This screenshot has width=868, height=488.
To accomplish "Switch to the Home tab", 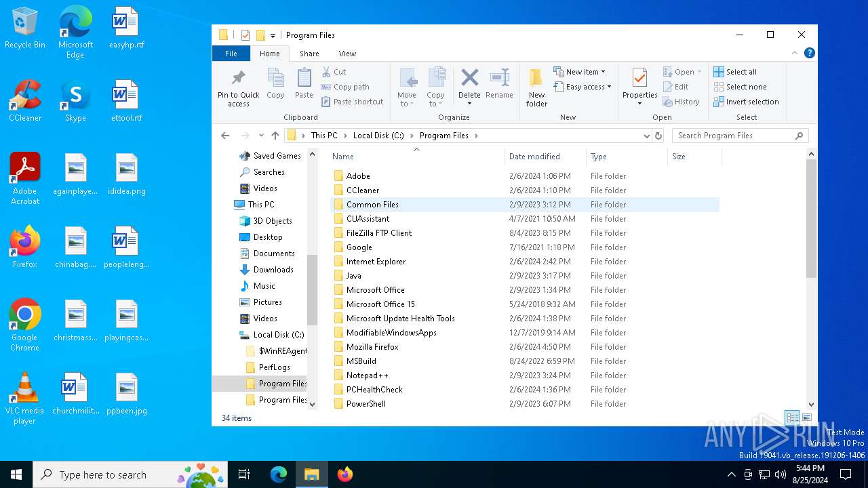I will point(269,54).
